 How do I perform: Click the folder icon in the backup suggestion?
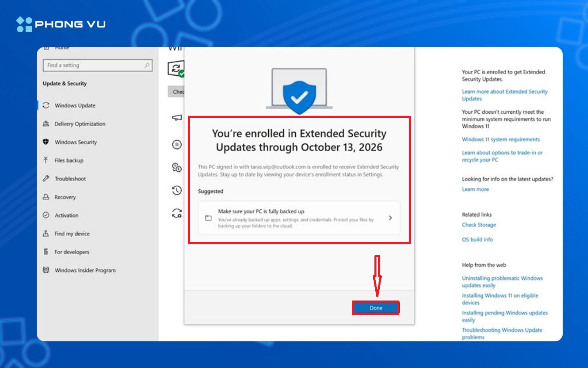pyautogui.click(x=208, y=218)
